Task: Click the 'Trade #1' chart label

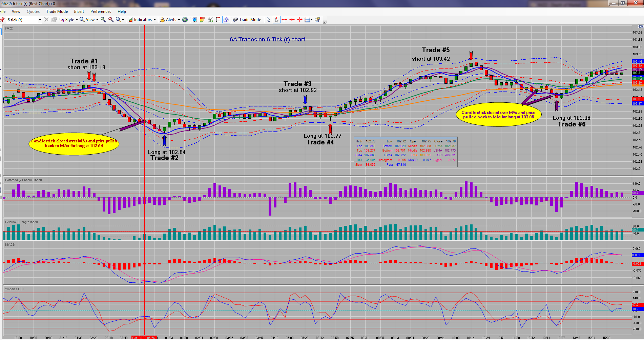Action: (84, 61)
